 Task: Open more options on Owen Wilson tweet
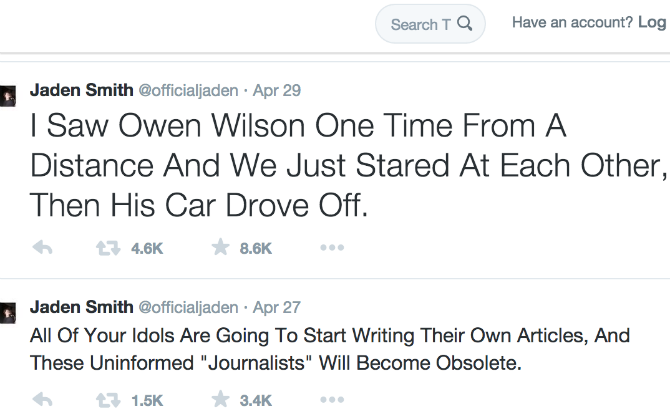point(332,248)
